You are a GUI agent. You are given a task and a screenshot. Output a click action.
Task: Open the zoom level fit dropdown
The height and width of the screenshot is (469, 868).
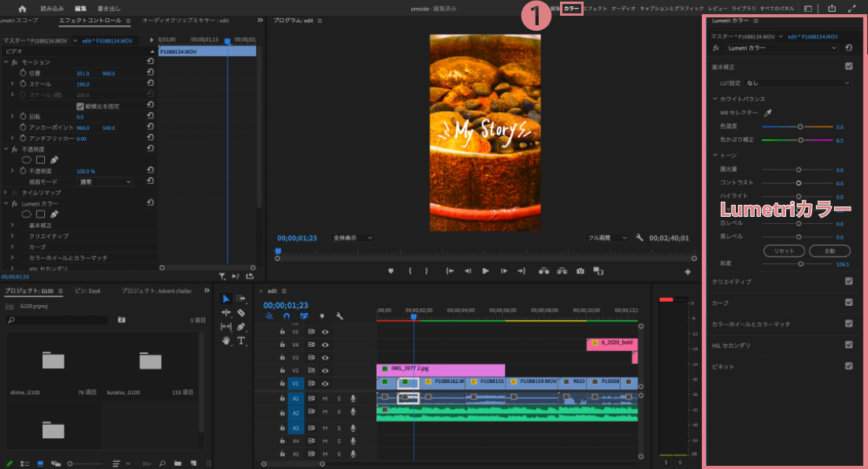352,238
